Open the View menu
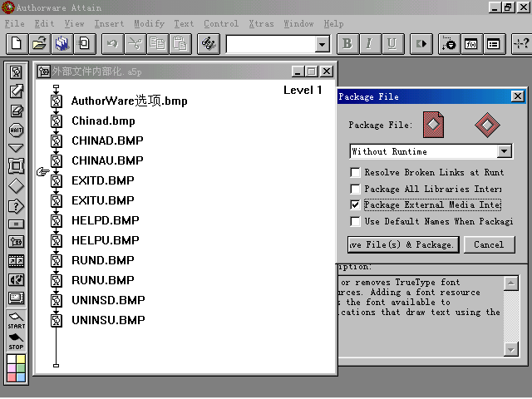532x399 pixels. pos(74,24)
